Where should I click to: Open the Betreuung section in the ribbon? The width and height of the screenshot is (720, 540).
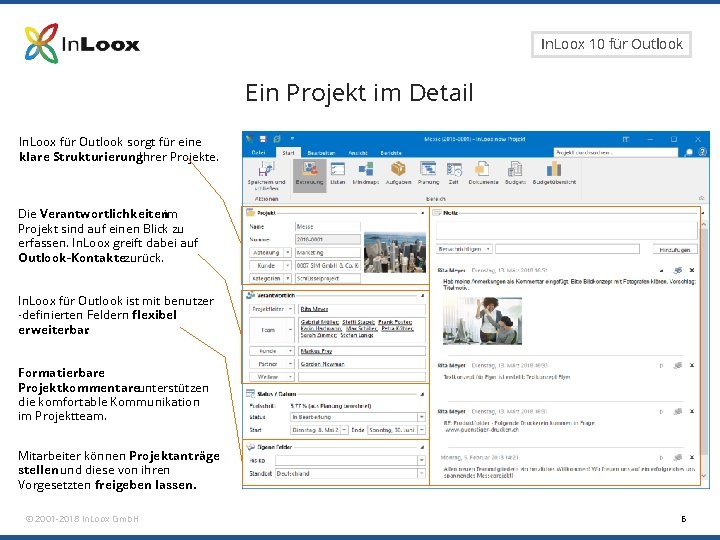(x=309, y=174)
